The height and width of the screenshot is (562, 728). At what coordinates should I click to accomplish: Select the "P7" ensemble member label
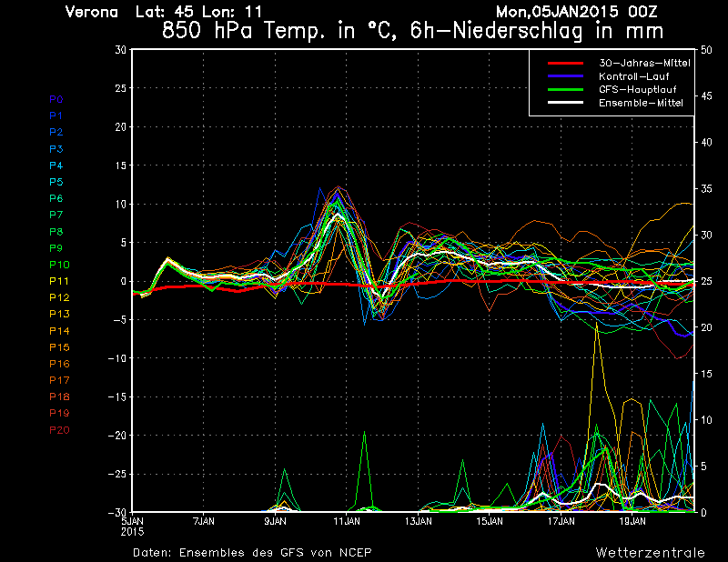coord(56,215)
